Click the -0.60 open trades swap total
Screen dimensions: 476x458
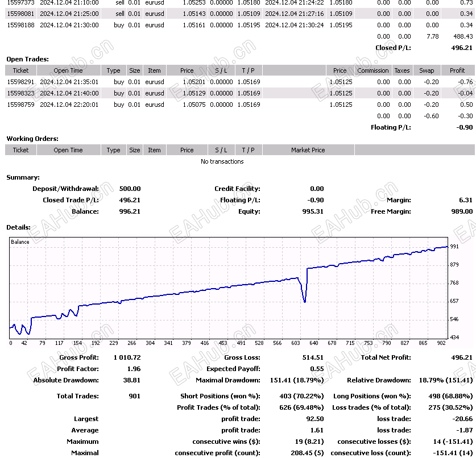431,116
